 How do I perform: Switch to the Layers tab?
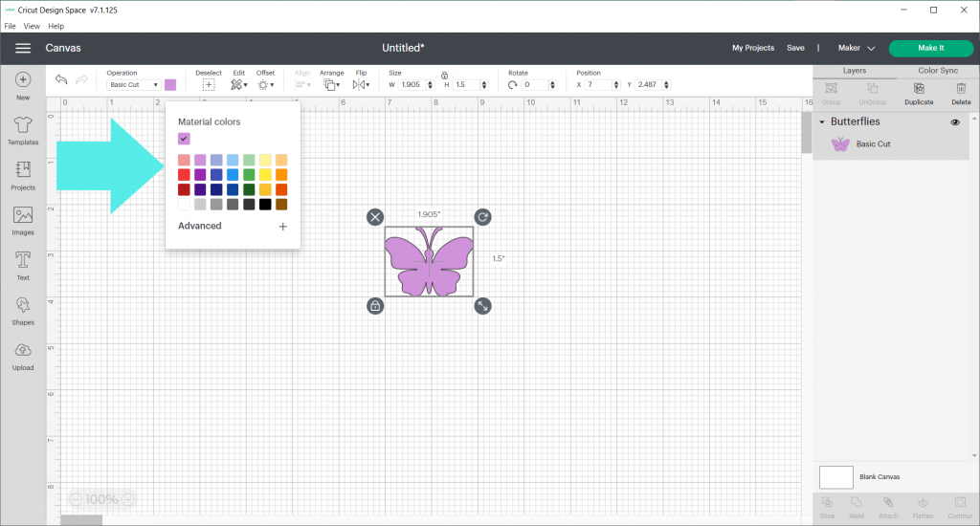tap(855, 71)
